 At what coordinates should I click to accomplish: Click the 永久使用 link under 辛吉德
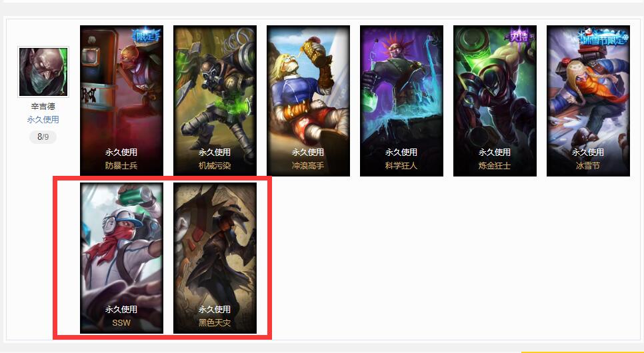(x=43, y=120)
